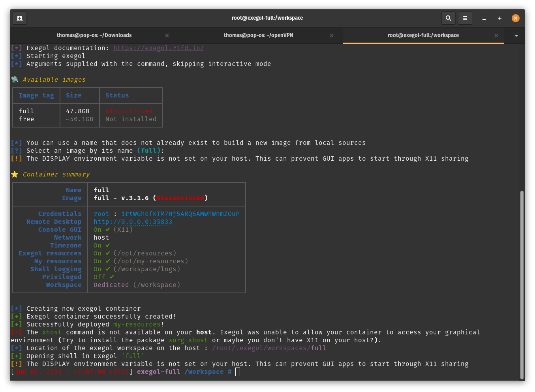Viewport: 535px width, 392px height.
Task: Click the window title root@exegol-full:/workspace
Action: coord(267,18)
